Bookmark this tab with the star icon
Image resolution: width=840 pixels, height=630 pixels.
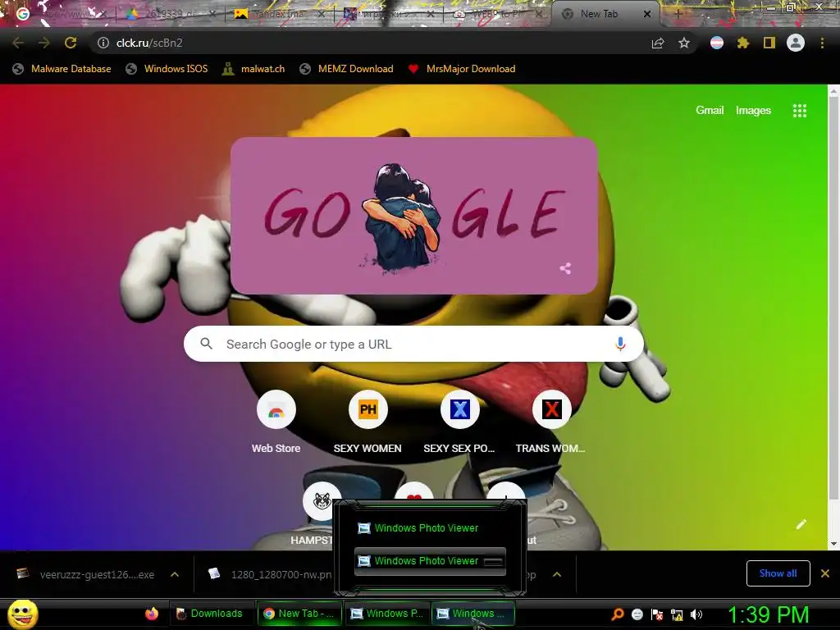coord(684,43)
